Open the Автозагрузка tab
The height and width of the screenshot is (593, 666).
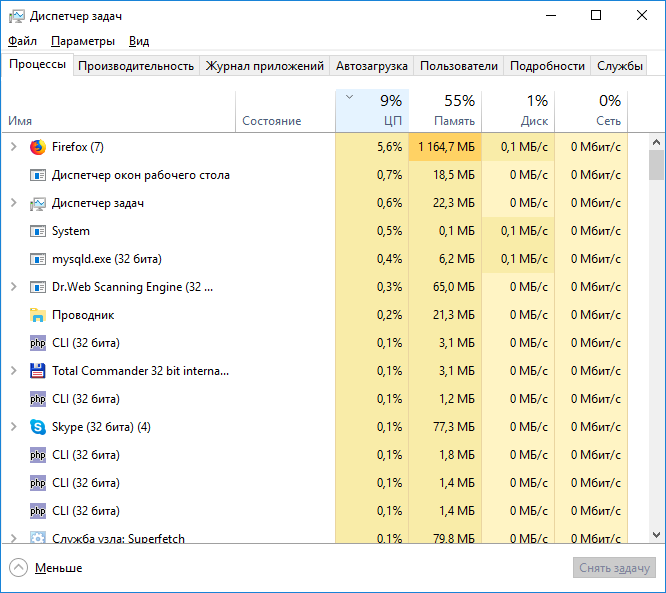coord(372,66)
